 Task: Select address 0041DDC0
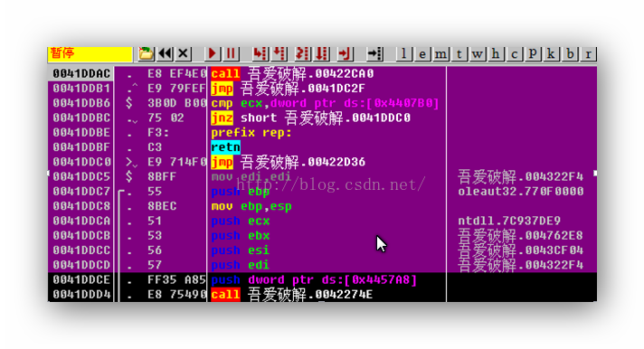[81, 162]
